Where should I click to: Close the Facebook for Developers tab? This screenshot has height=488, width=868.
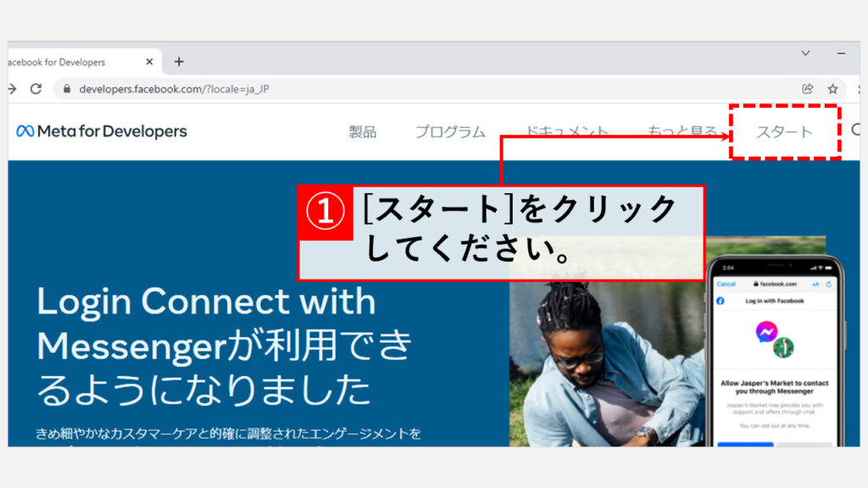pyautogui.click(x=149, y=62)
